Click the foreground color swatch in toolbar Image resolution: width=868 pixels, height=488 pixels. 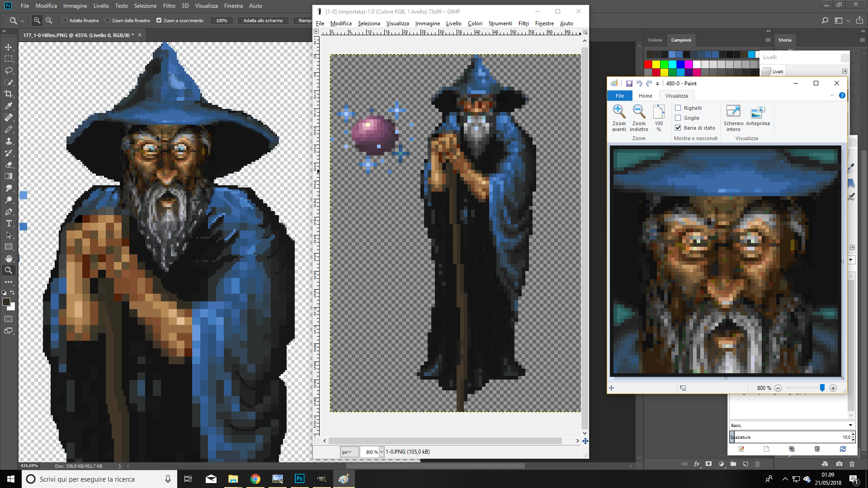(6, 302)
